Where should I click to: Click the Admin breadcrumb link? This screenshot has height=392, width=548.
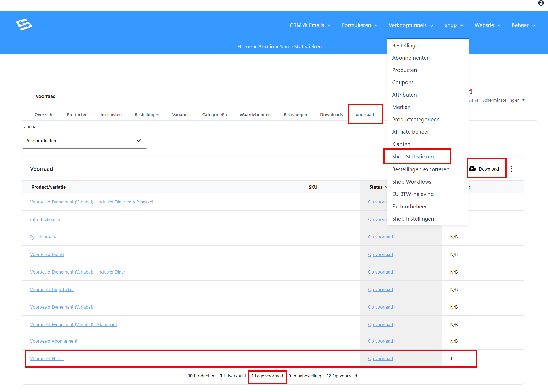(x=266, y=47)
